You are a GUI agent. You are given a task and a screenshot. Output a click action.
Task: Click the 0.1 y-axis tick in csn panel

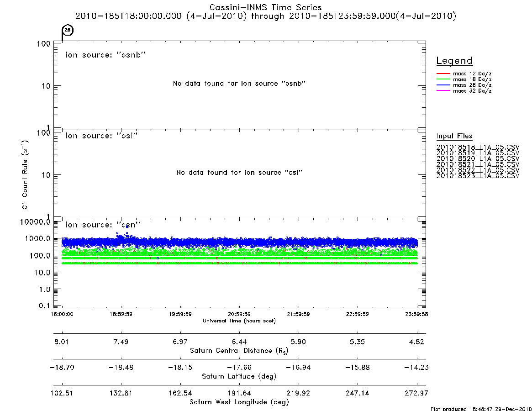pos(45,306)
